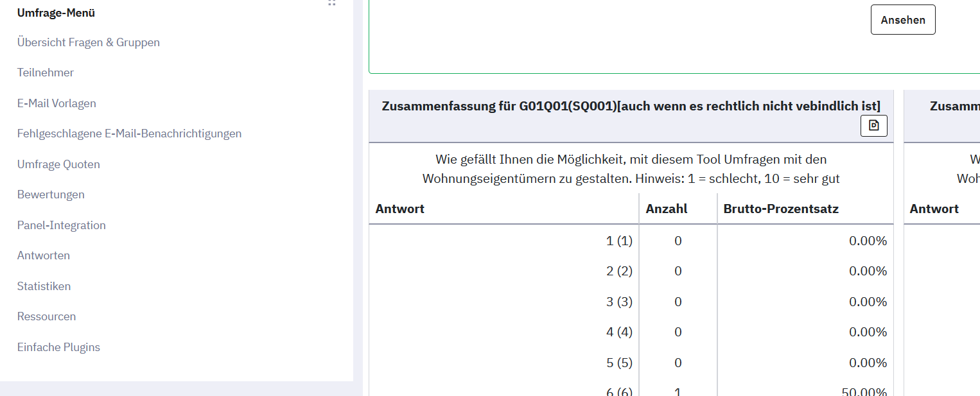Open Panel-Integration settings
Screen dimensions: 980x396
pyautogui.click(x=62, y=225)
